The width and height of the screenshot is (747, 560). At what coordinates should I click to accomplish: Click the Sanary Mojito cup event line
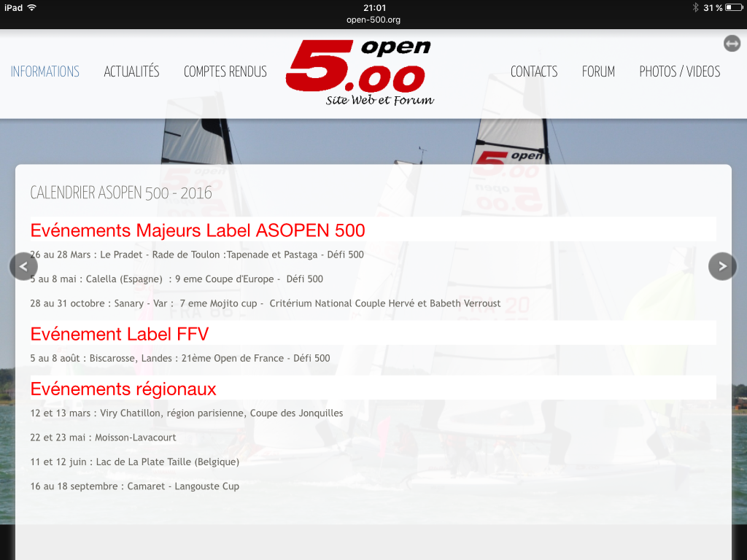pos(266,303)
